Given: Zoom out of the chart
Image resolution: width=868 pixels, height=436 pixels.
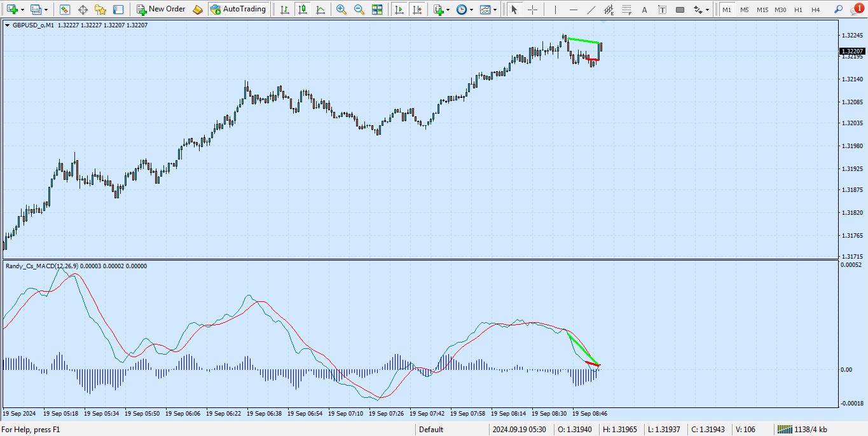Looking at the screenshot, I should [x=359, y=10].
